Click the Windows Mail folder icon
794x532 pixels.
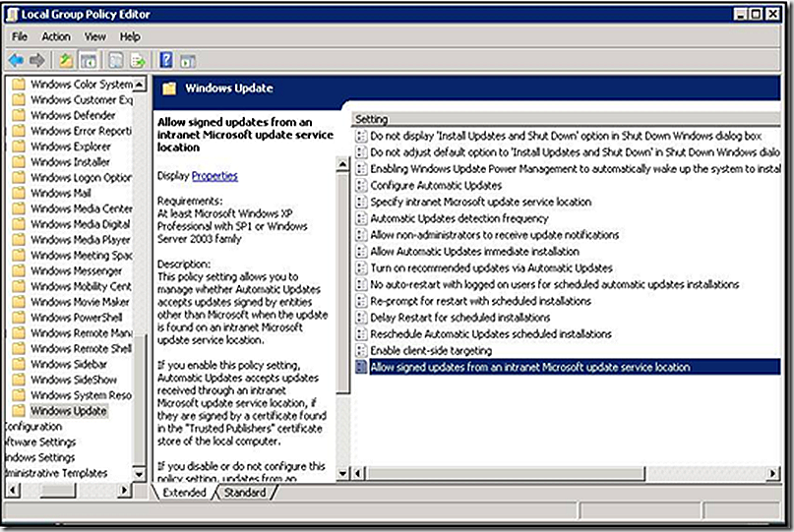[19, 193]
